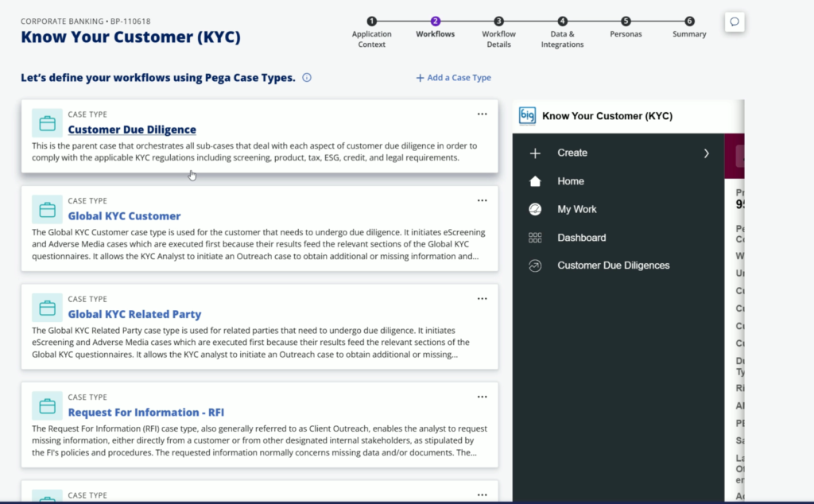
Task: Go to step 4 Data & Integrations
Action: (562, 32)
